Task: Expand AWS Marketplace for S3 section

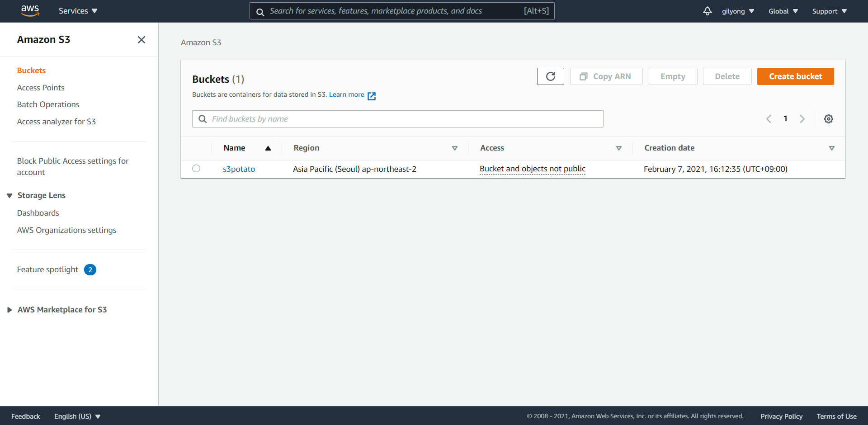Action: (x=9, y=310)
